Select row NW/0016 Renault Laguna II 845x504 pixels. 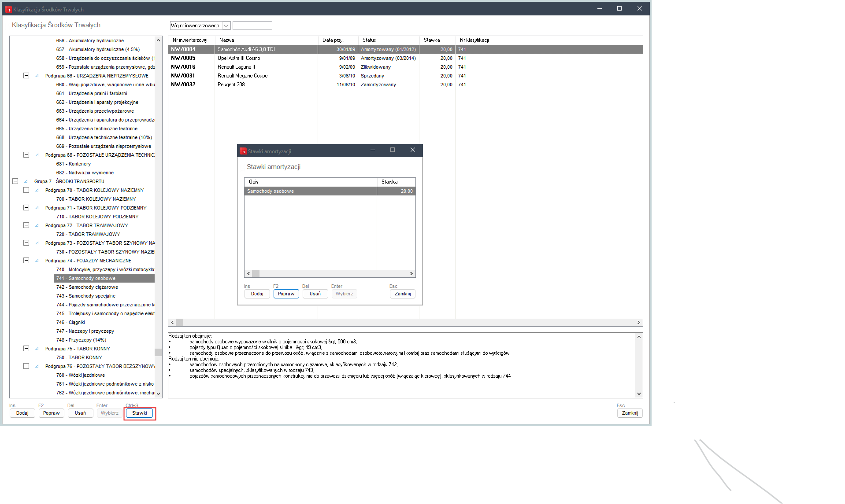click(405, 67)
